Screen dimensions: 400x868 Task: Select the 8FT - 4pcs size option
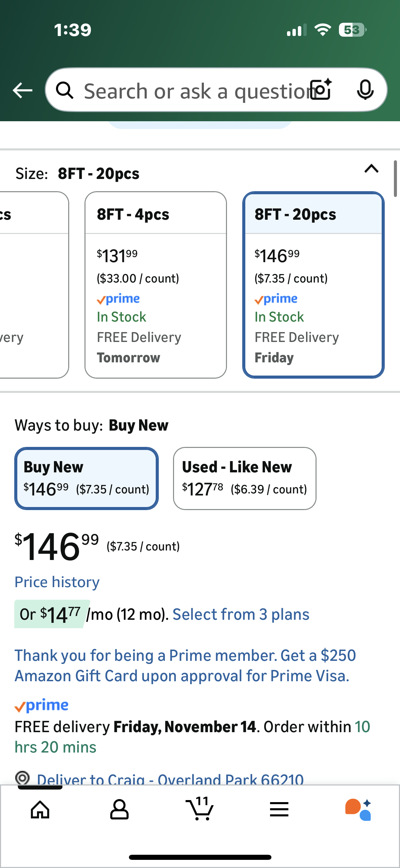[155, 285]
